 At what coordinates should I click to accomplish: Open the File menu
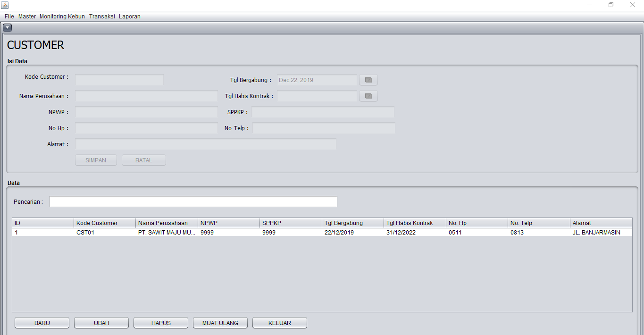coord(9,17)
